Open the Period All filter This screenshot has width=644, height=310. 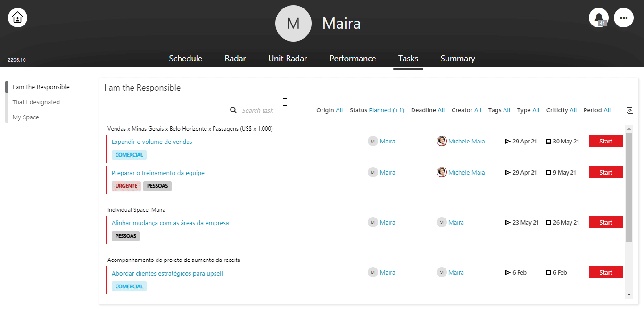597,110
